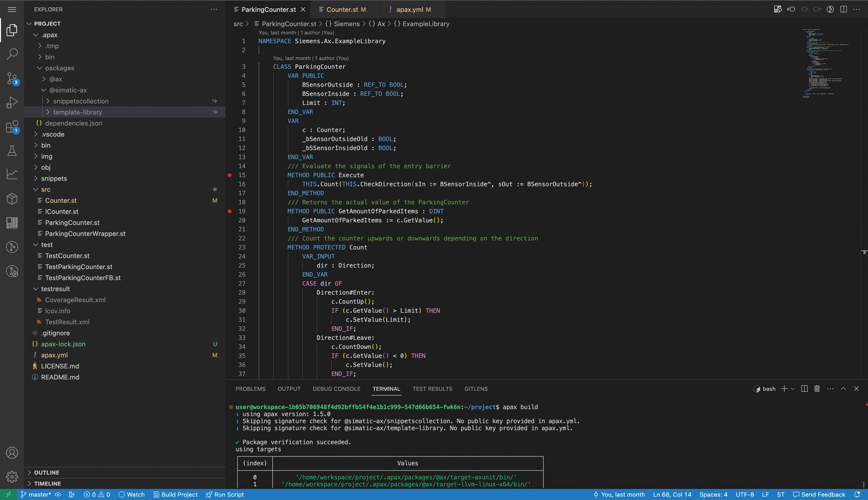Screen dimensions: 868x500
Task: Switch to the Counter.st editor tab
Action: (342, 10)
